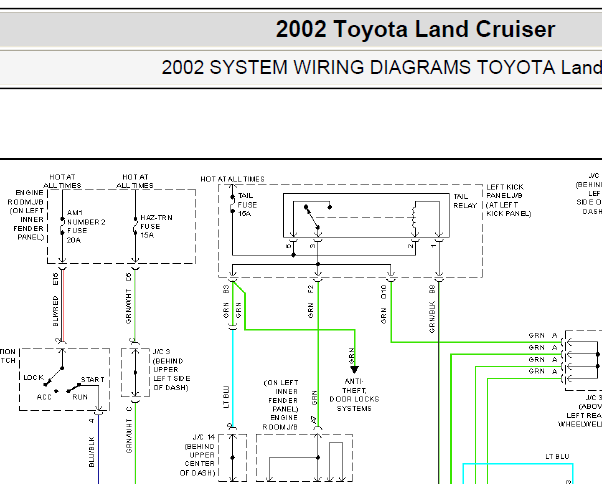Click the "B3" connector label
The image size is (602, 484).
[x=226, y=289]
